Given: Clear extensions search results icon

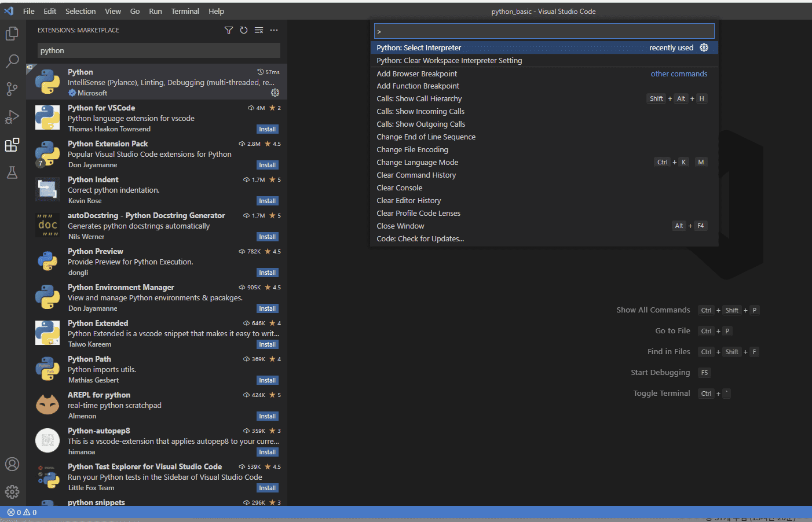Looking at the screenshot, I should point(259,30).
